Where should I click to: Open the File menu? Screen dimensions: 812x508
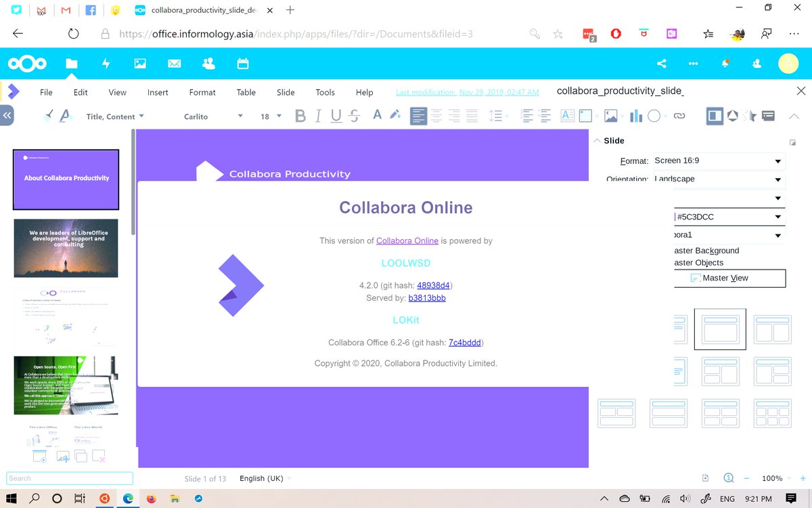pos(46,92)
